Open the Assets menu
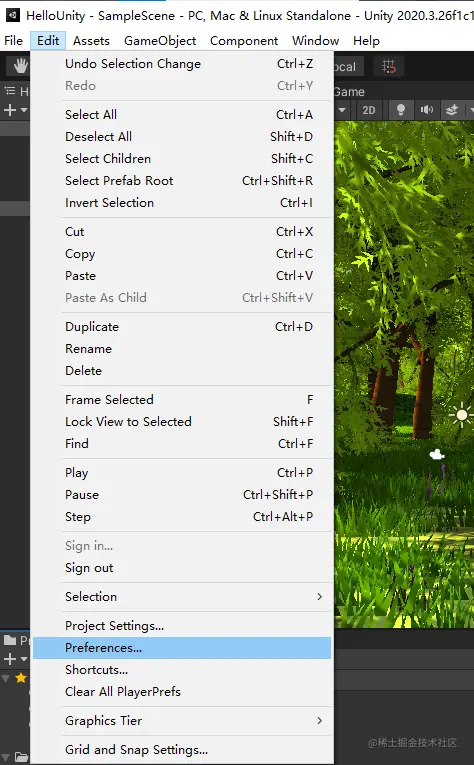This screenshot has height=765, width=474. [x=91, y=40]
